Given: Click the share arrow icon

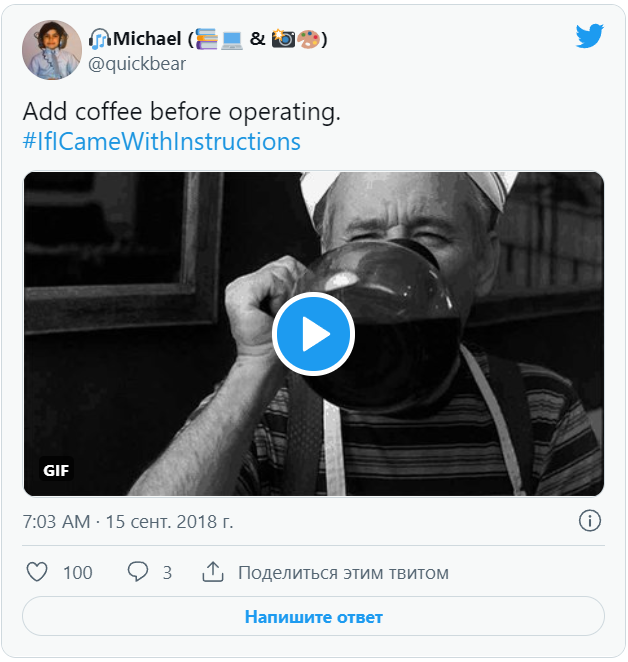Looking at the screenshot, I should tap(212, 573).
